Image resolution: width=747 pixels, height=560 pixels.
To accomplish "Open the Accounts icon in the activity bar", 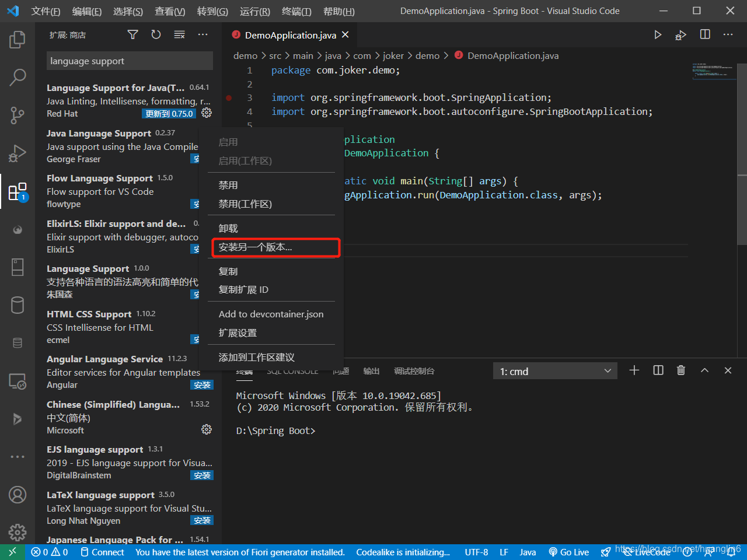I will 18,495.
